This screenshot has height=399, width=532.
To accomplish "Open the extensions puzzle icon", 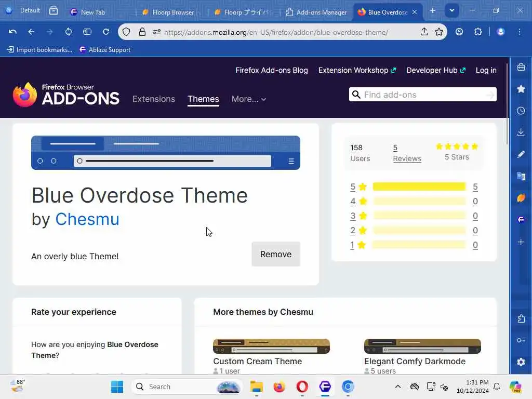I will (x=478, y=32).
